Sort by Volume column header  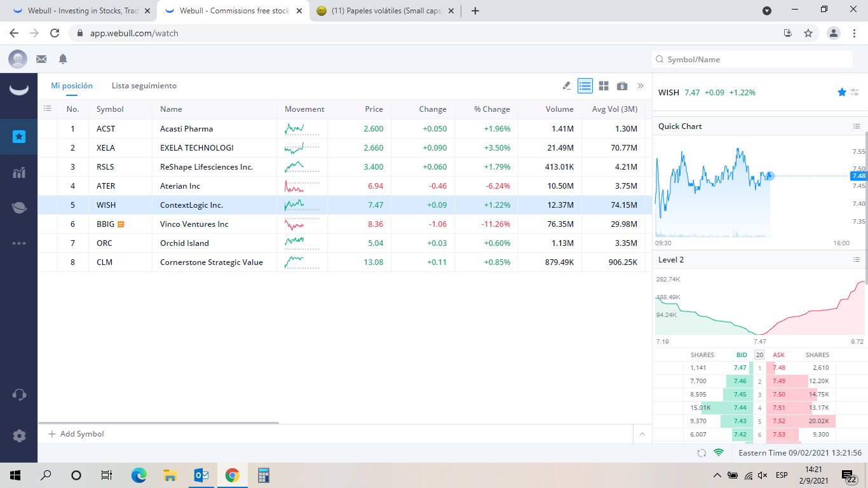(x=559, y=109)
